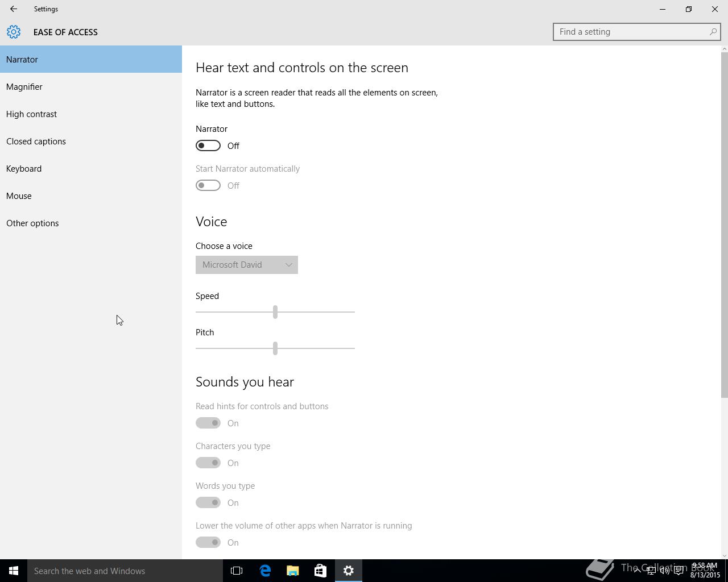Open File Explorer from taskbar
Screen dimensions: 728x582
click(292, 571)
